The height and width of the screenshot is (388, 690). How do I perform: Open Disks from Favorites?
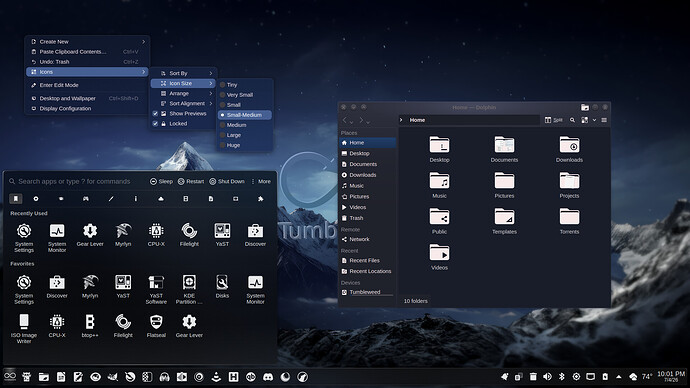222,286
